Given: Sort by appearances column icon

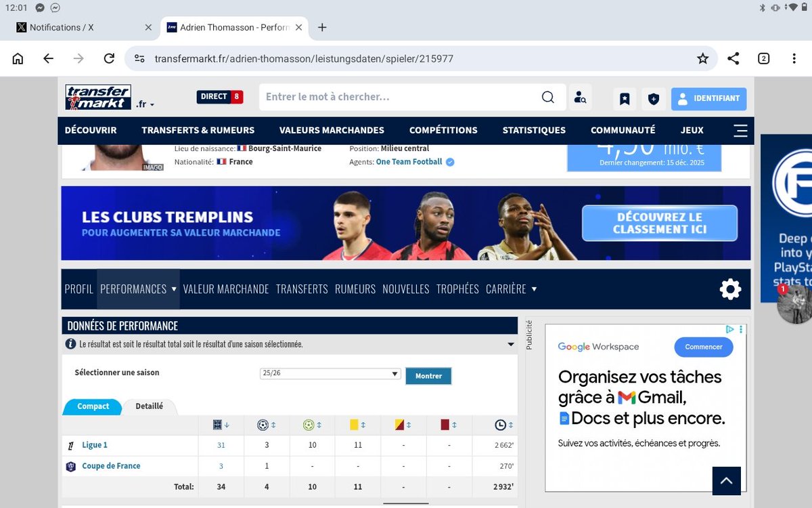Looking at the screenshot, I should 221,425.
